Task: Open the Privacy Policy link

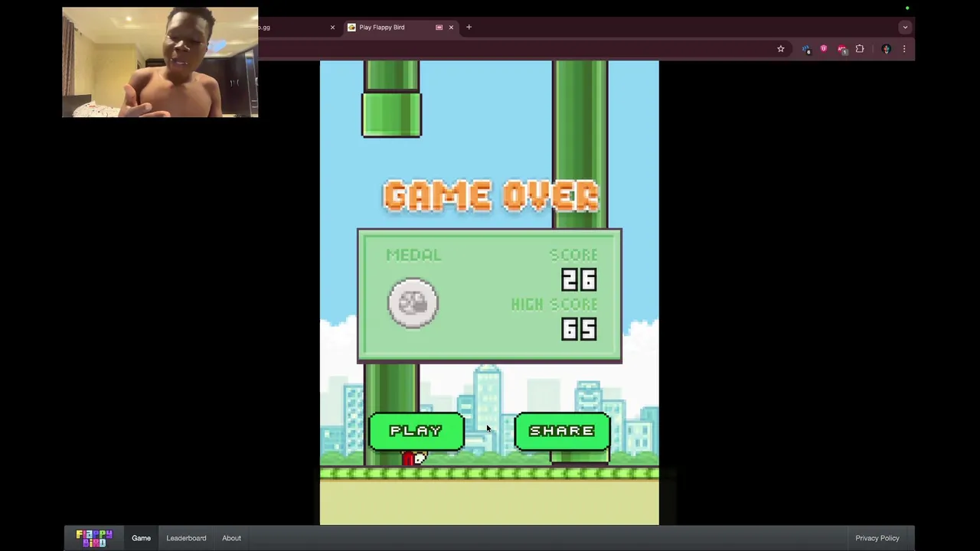Action: [x=877, y=538]
